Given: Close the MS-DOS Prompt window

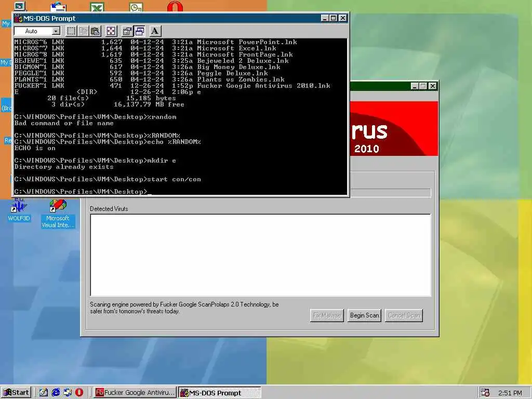Looking at the screenshot, I should point(343,18).
